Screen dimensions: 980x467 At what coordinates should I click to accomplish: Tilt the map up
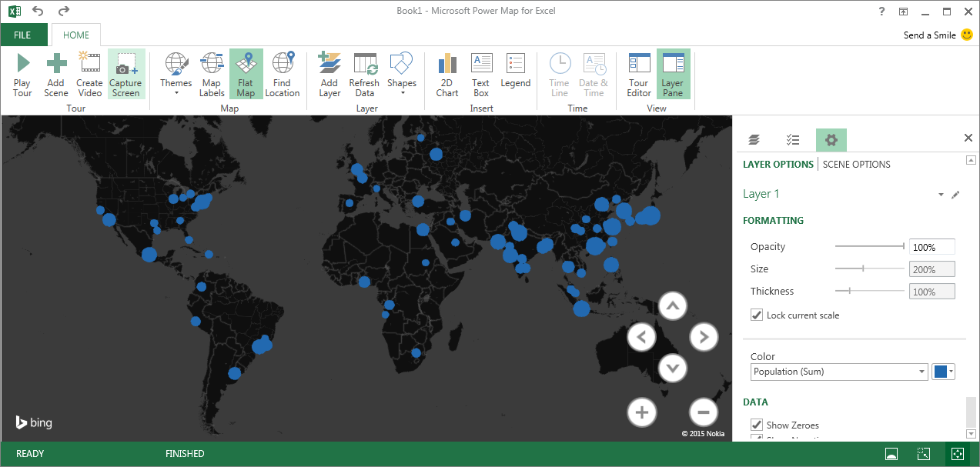673,306
